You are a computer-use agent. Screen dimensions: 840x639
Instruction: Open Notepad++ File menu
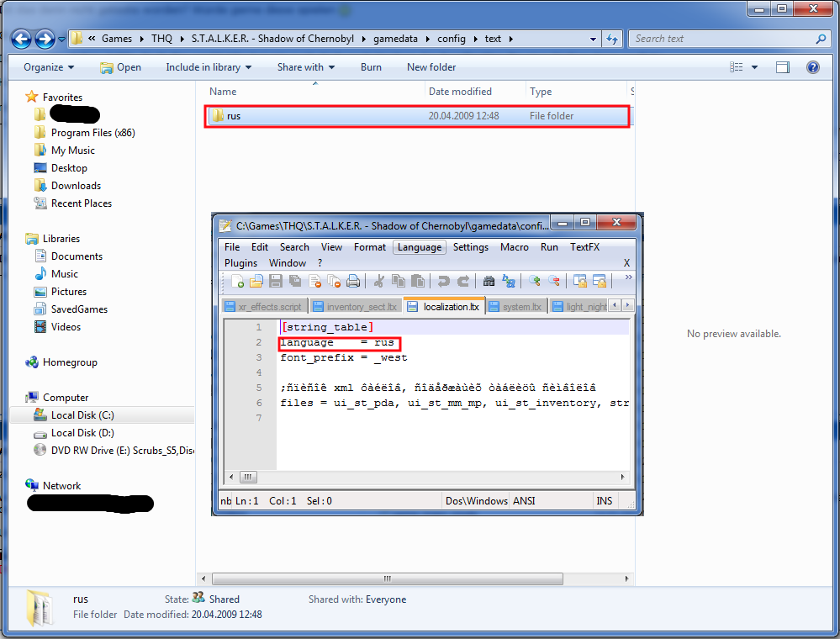231,247
